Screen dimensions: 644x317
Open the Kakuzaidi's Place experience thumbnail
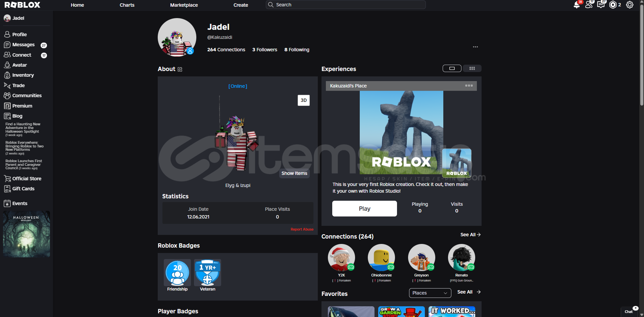coord(401,132)
